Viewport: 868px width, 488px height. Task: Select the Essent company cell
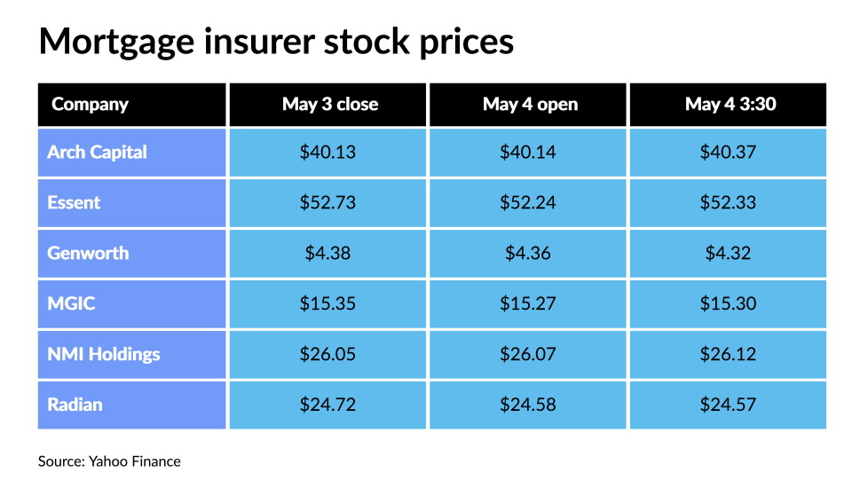131,203
